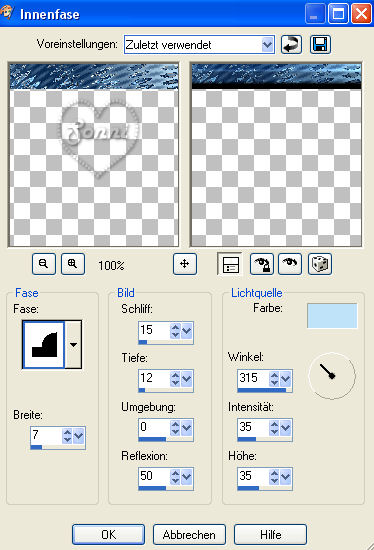The height and width of the screenshot is (550, 374).
Task: Zoom out the preview with minus magnifier
Action: tap(44, 264)
